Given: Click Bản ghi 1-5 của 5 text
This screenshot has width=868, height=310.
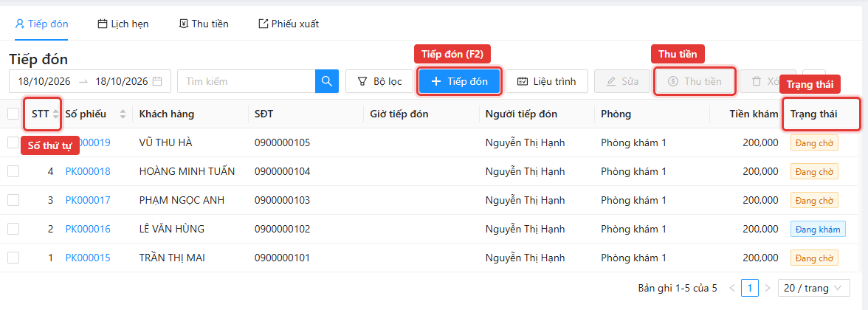Looking at the screenshot, I should click(x=678, y=288).
